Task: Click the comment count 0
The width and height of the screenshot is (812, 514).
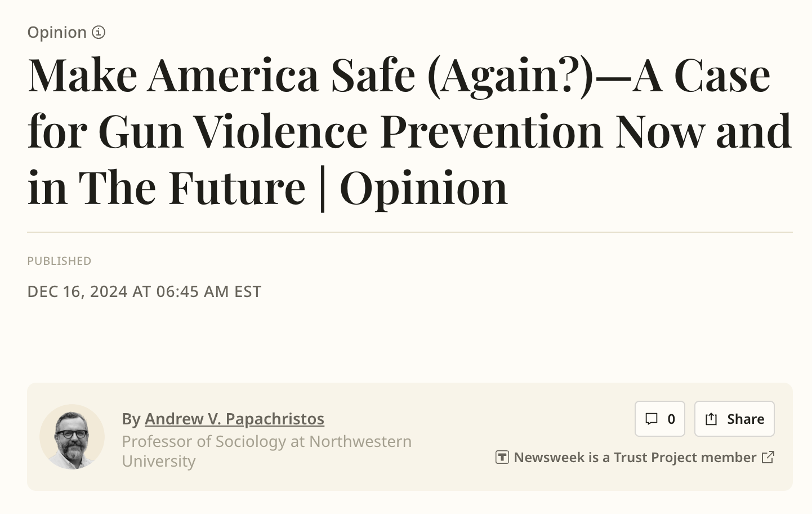Action: pyautogui.click(x=671, y=419)
